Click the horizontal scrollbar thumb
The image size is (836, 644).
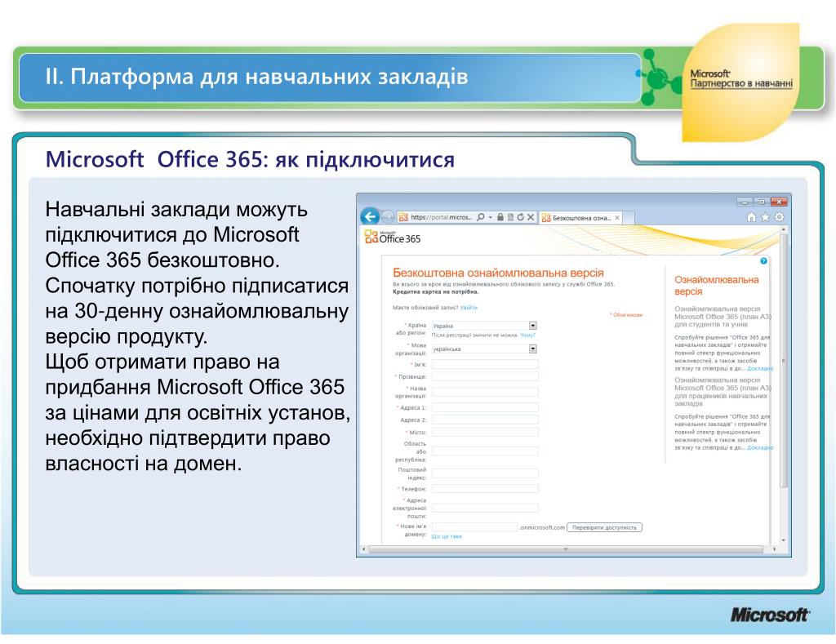point(566,549)
